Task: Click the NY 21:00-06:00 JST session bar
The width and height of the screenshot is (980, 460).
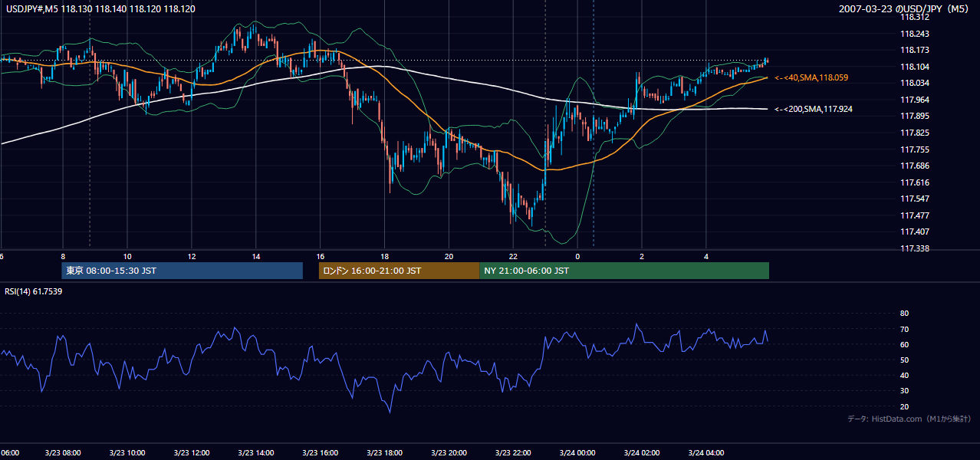Action: [624, 271]
